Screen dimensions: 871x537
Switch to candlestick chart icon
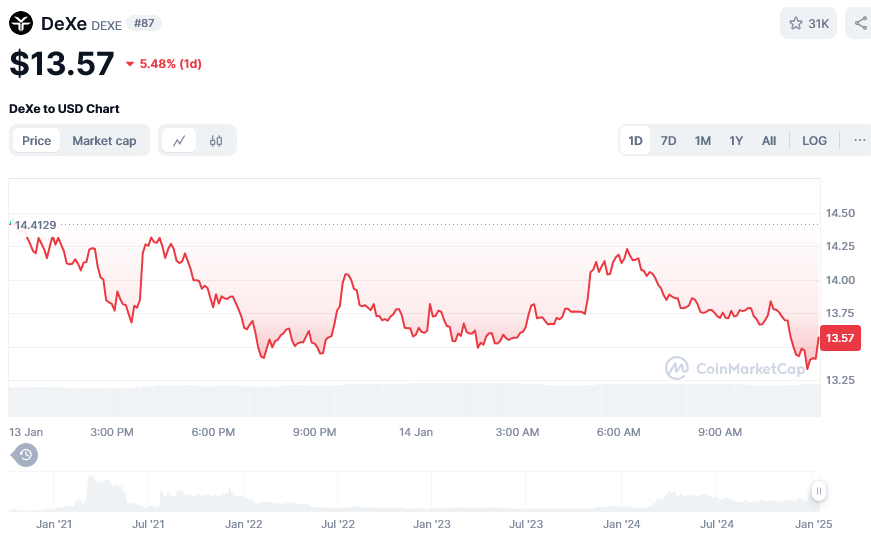point(216,140)
